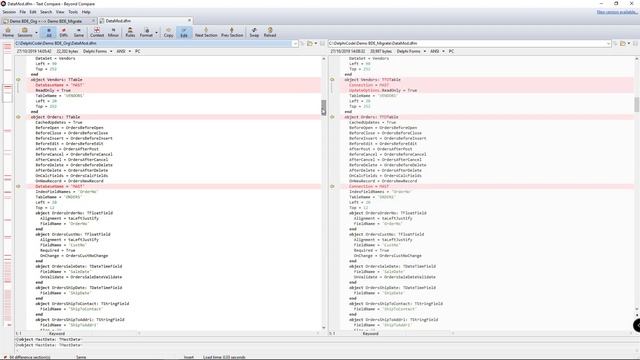The height and width of the screenshot is (360, 640).
Task: Open the Tools menu
Action: click(x=73, y=12)
